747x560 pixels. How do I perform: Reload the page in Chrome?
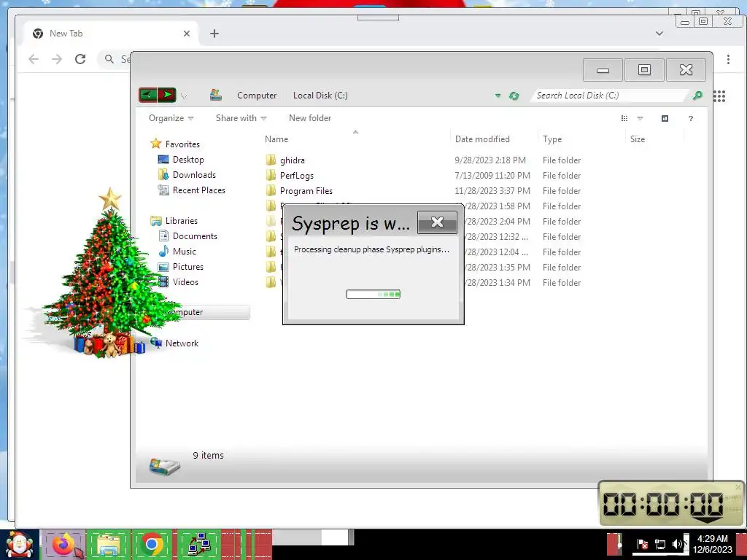coord(80,59)
